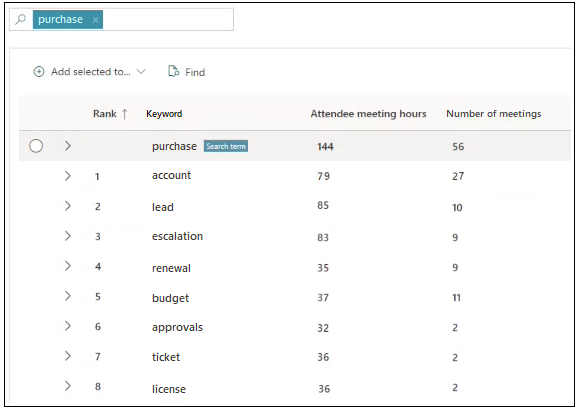Click the Search term badge

pyautogui.click(x=226, y=146)
